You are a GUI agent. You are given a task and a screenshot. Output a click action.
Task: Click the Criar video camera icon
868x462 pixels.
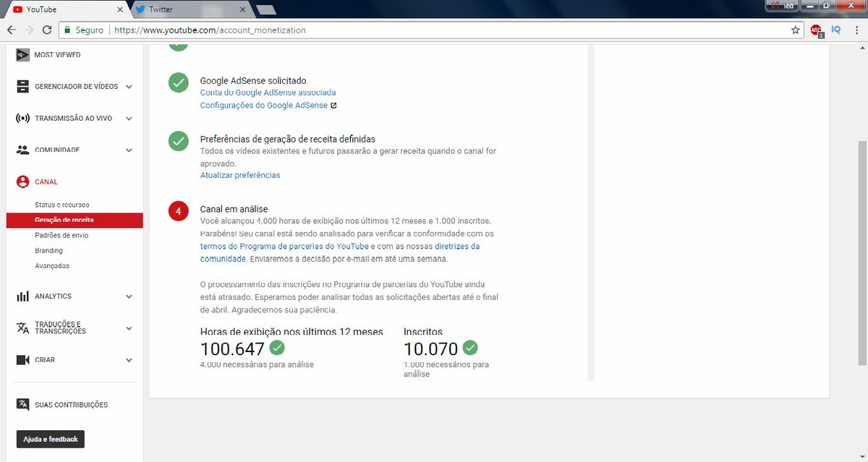22,359
